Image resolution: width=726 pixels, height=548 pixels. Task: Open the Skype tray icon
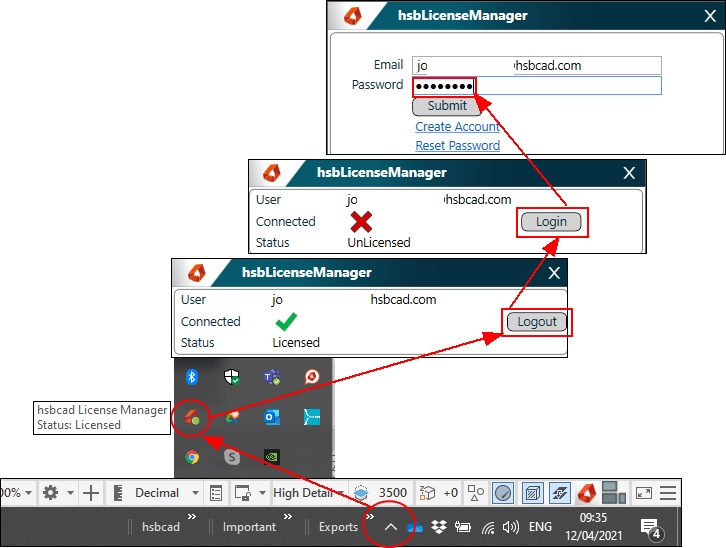pyautogui.click(x=232, y=457)
